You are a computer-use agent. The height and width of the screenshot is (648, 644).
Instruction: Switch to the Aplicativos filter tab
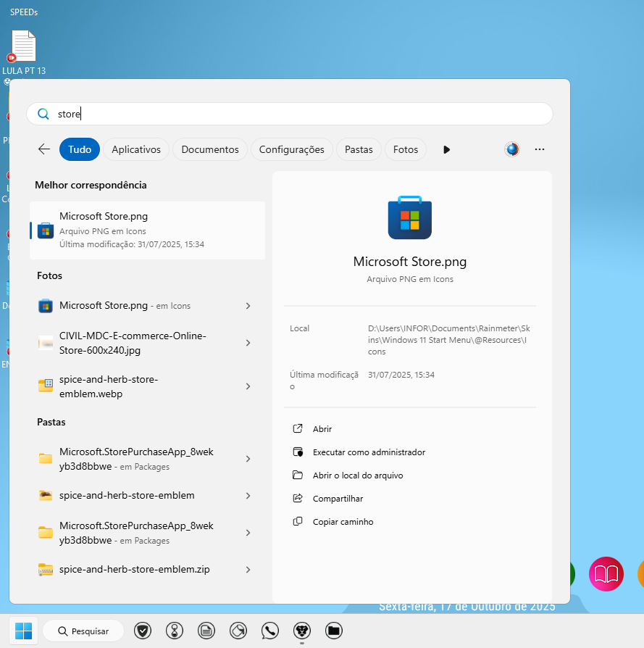136,149
